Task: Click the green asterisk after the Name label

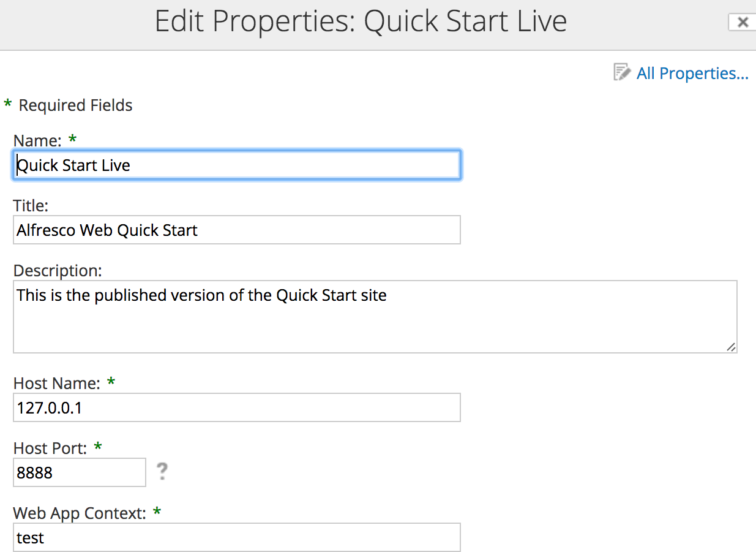Action: (73, 139)
